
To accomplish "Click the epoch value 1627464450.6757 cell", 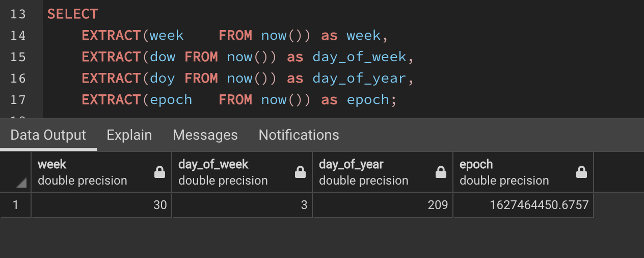I will (524, 205).
